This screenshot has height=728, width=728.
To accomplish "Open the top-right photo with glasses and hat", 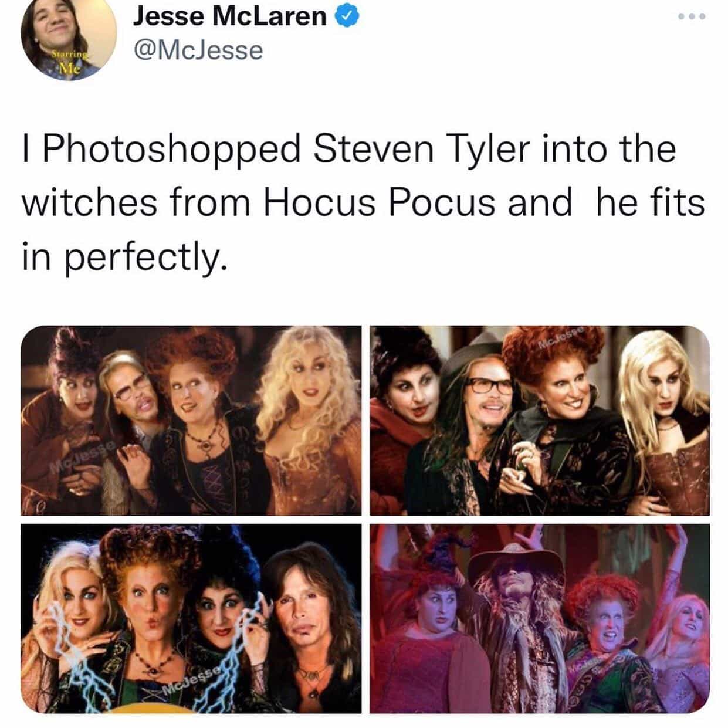I will point(540,421).
